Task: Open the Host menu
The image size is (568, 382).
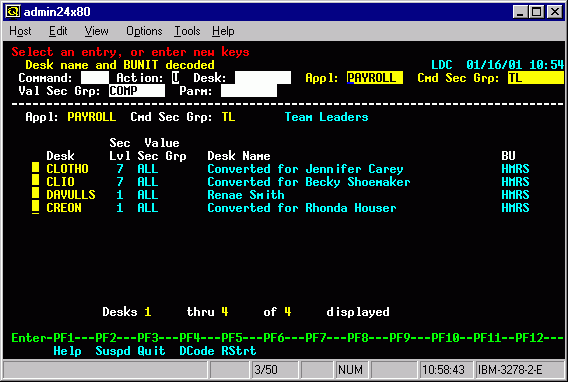Action: (20, 31)
